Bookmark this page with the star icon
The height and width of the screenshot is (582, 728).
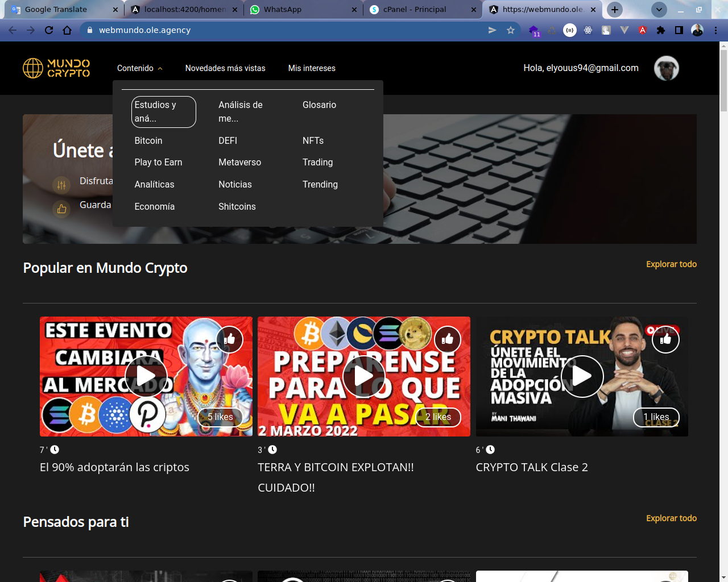[x=511, y=30]
